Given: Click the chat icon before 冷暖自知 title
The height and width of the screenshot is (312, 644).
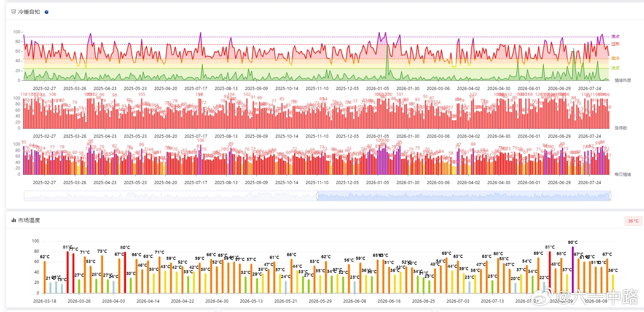Looking at the screenshot, I should click(x=14, y=12).
